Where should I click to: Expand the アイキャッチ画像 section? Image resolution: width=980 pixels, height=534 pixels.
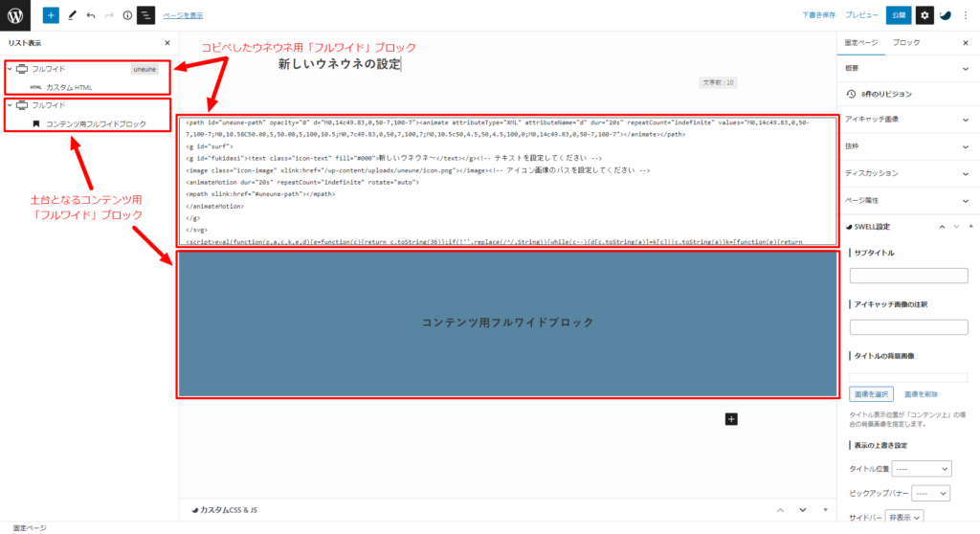coord(908,120)
